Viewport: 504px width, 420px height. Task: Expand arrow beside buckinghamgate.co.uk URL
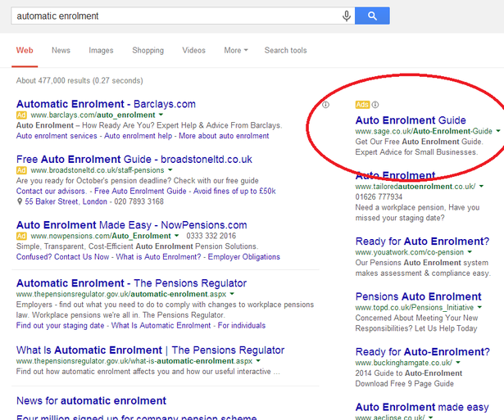tap(458, 363)
